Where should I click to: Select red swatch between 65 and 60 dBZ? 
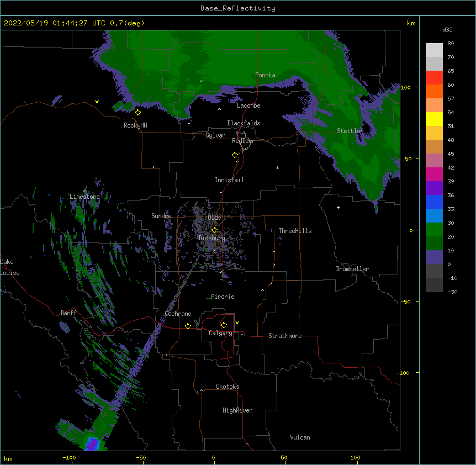pyautogui.click(x=434, y=78)
